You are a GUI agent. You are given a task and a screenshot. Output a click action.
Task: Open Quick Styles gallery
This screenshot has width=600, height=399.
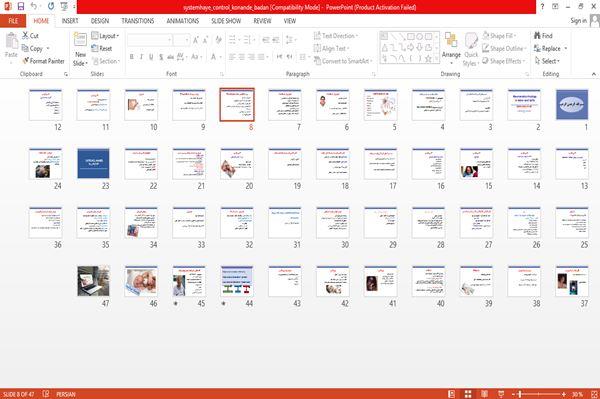[x=471, y=49]
